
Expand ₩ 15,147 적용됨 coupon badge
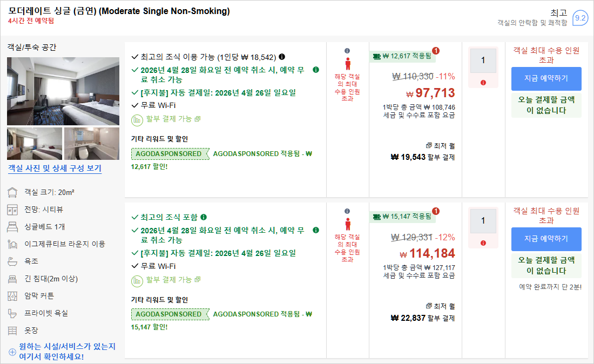[402, 217]
